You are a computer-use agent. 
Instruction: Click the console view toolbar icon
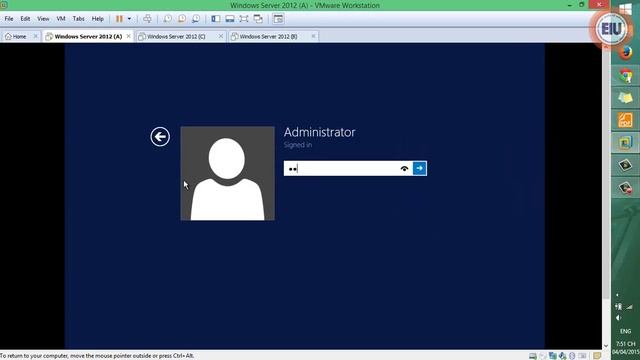278,19
